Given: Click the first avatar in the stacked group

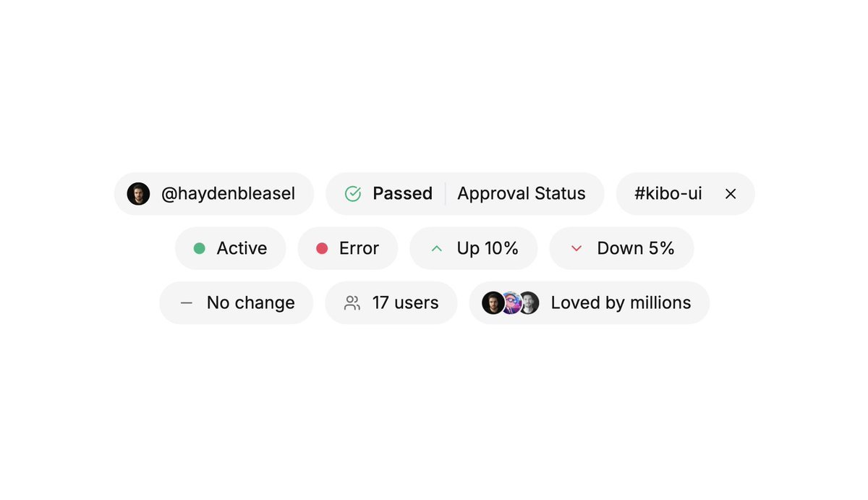Looking at the screenshot, I should tap(493, 302).
